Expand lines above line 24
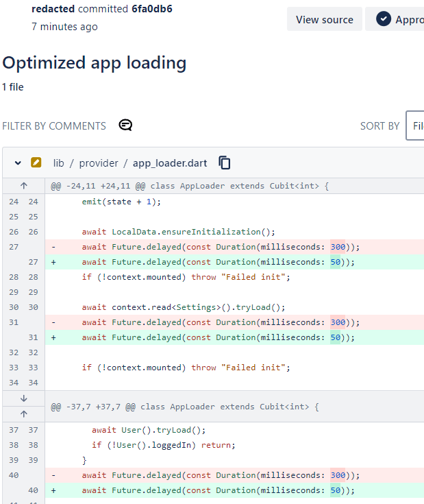The height and width of the screenshot is (504, 424). (24, 186)
